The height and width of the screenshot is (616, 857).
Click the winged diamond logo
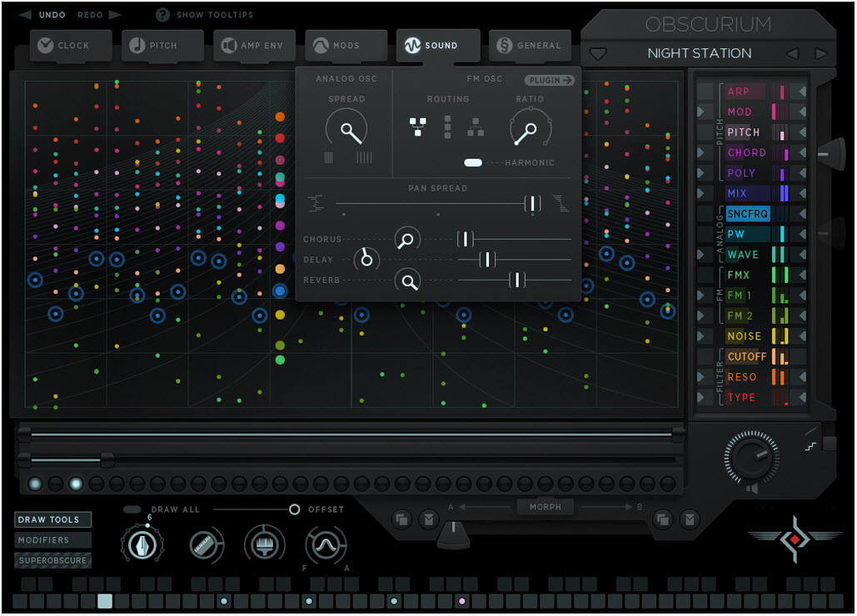(x=795, y=539)
